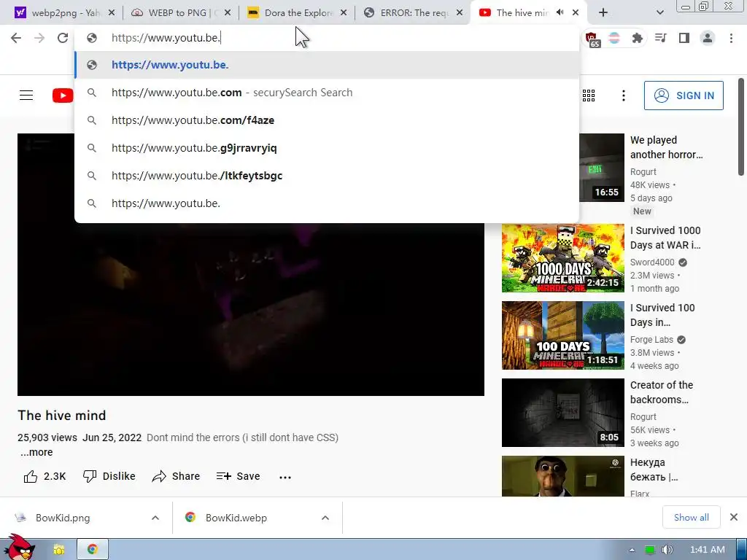Select the youtu.be.g9jrravryiq suggestion

point(327,147)
